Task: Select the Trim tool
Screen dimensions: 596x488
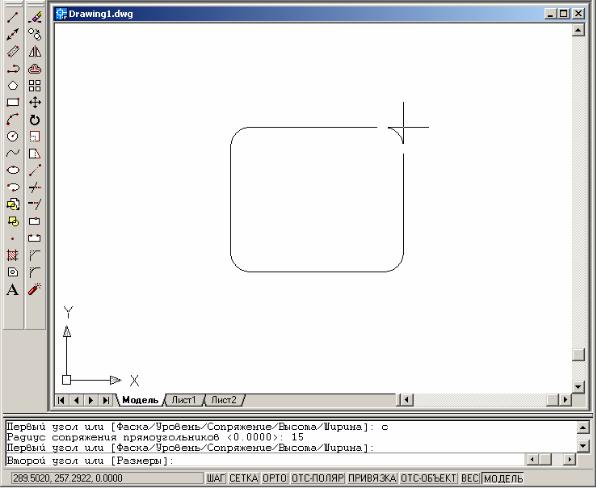Action: [35, 187]
